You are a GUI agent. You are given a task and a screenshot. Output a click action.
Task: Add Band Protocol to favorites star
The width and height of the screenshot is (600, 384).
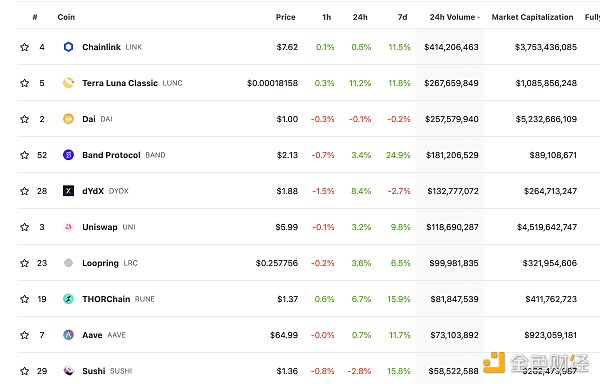click(x=24, y=155)
